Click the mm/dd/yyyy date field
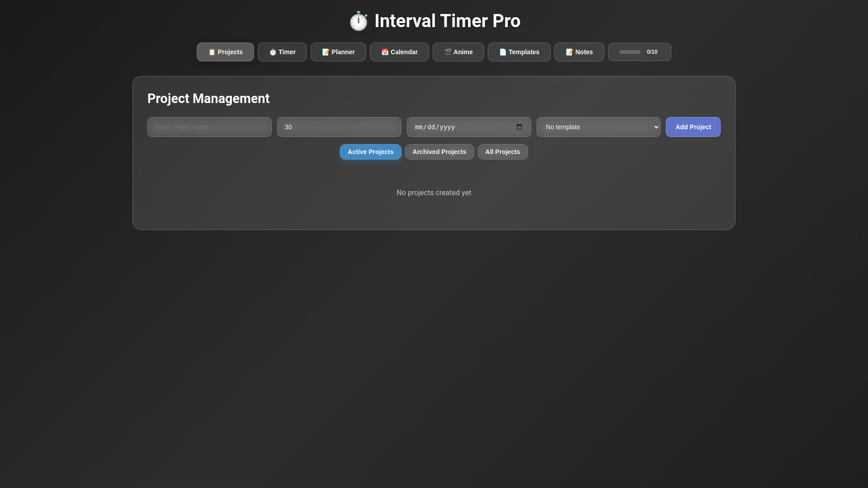The image size is (868, 488). click(x=469, y=127)
